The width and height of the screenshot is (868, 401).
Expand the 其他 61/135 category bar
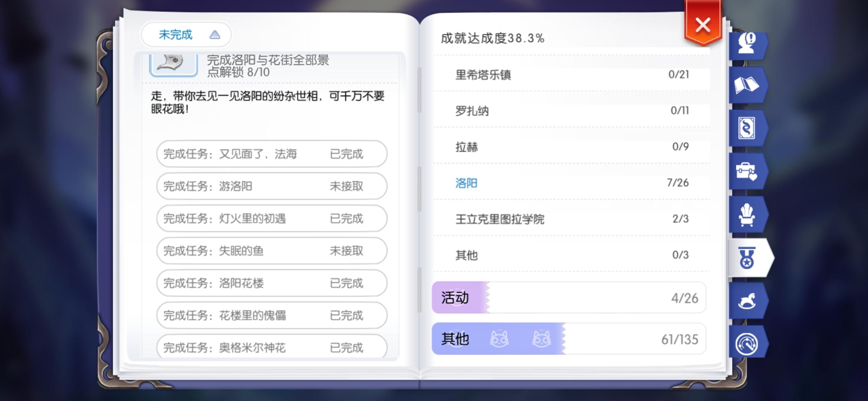(569, 339)
